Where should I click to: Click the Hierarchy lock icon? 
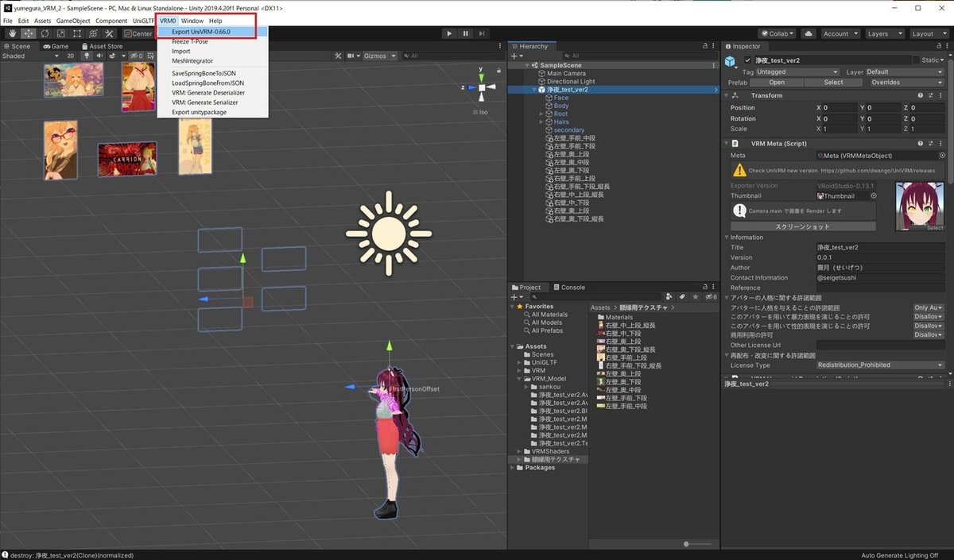[x=706, y=46]
